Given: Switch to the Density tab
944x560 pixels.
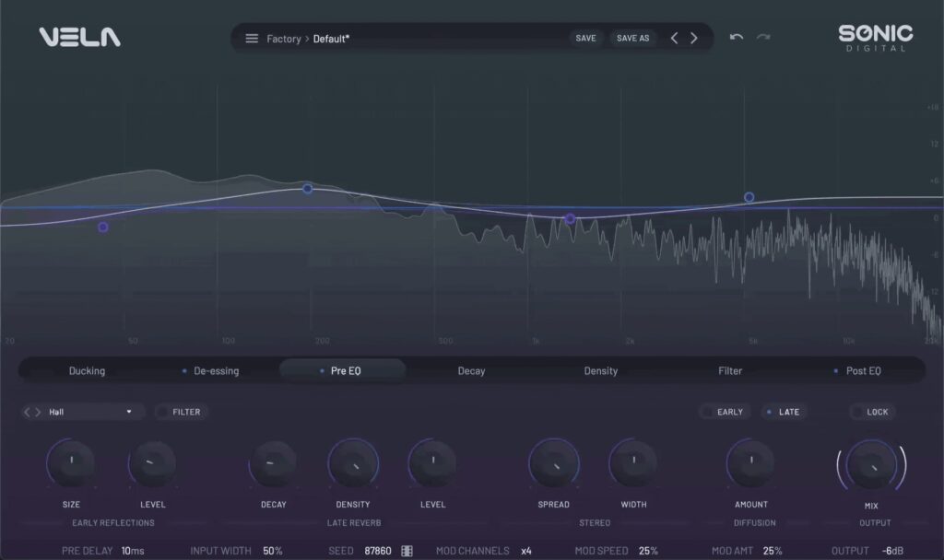Looking at the screenshot, I should click(601, 371).
